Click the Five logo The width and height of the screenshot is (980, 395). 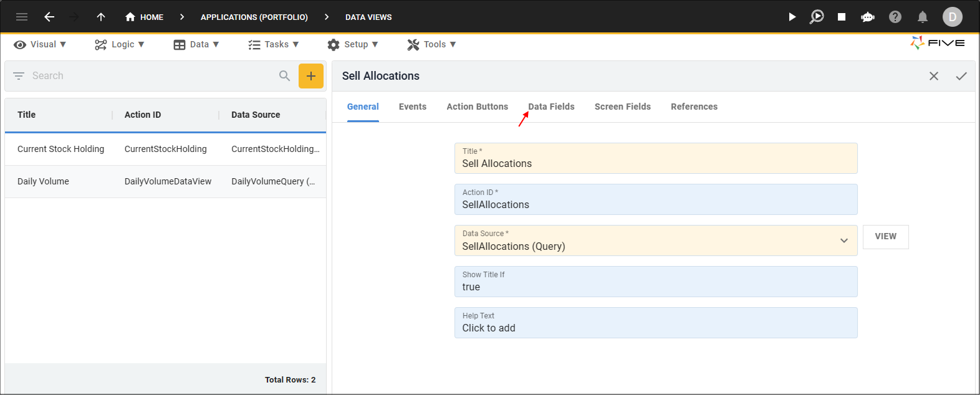click(938, 43)
